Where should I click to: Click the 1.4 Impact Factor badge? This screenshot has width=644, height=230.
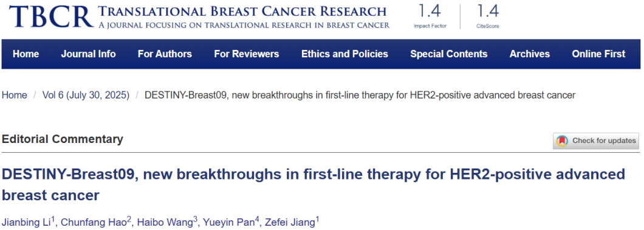pyautogui.click(x=430, y=16)
